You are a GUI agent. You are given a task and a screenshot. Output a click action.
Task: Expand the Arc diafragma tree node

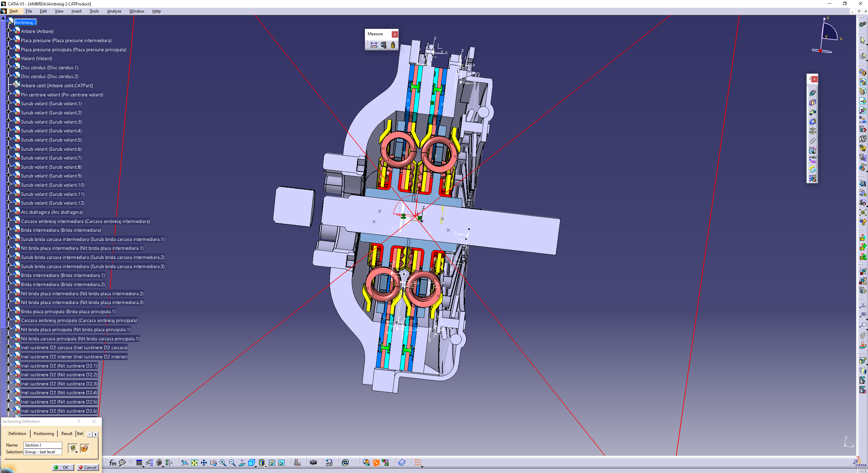8,211
